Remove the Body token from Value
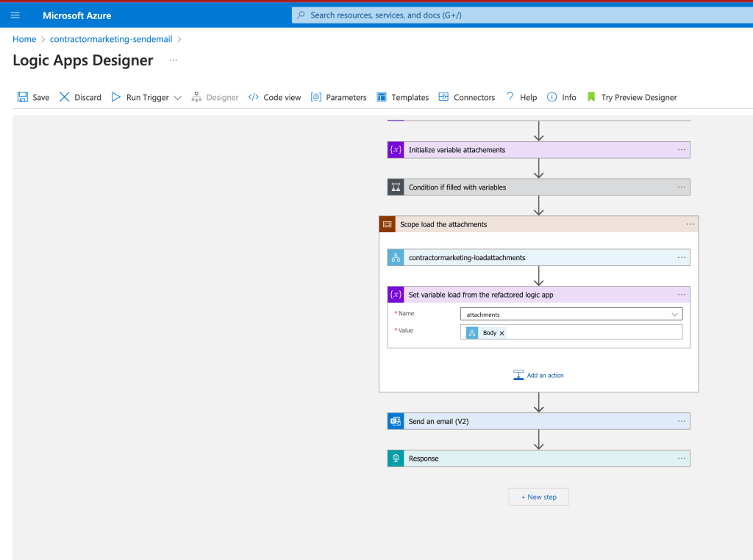This screenshot has height=560, width=753. pos(502,333)
